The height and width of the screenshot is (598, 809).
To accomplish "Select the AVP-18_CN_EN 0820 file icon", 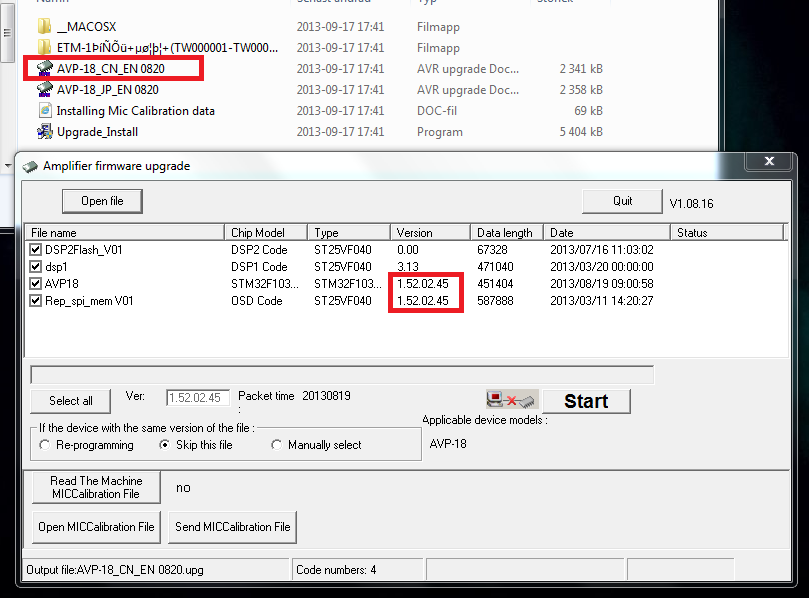I will (44, 69).
